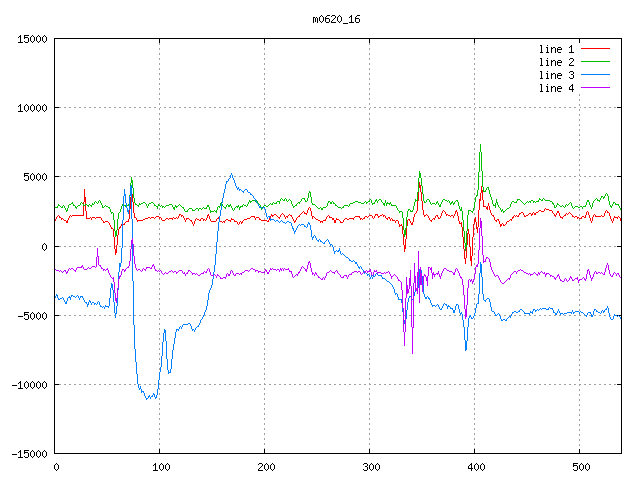Click the blue line sample in legend
The width and height of the screenshot is (640, 480).
(x=595, y=75)
